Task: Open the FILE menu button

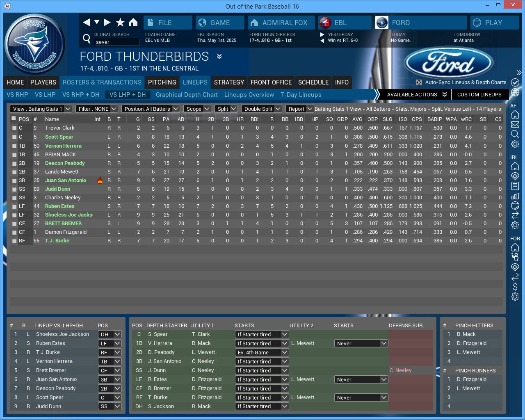Action: 168,23
